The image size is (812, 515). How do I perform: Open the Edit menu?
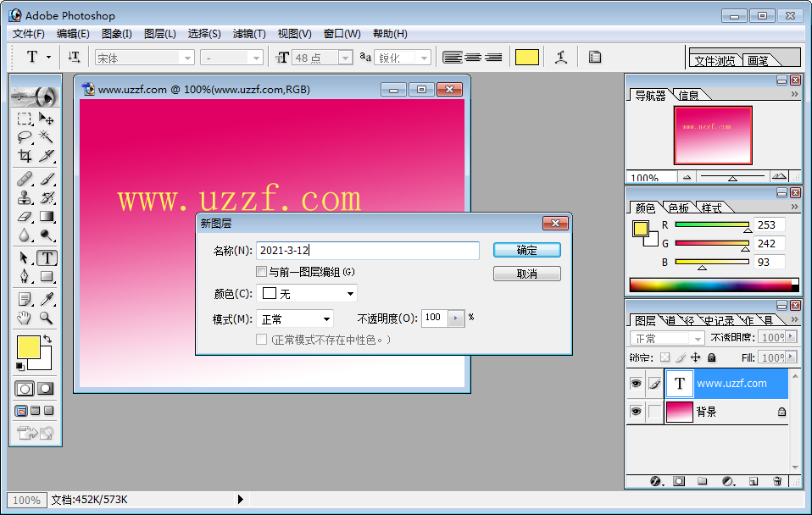(73, 34)
